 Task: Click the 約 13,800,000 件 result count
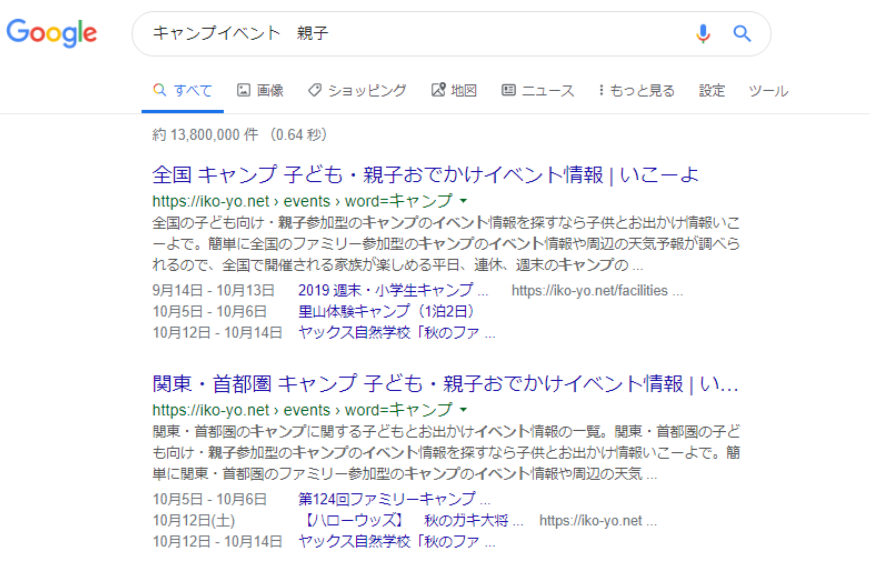point(205,135)
